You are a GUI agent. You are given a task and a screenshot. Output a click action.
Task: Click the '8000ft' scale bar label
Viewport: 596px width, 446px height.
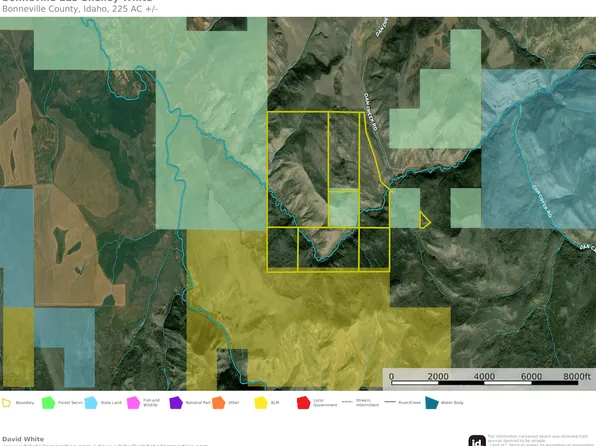coord(577,376)
